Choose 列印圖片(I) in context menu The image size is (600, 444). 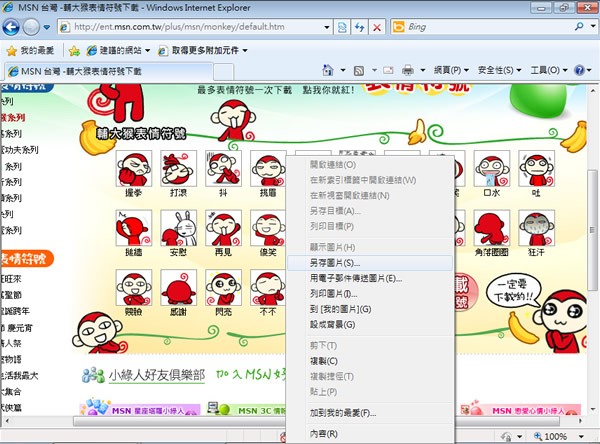(370, 294)
